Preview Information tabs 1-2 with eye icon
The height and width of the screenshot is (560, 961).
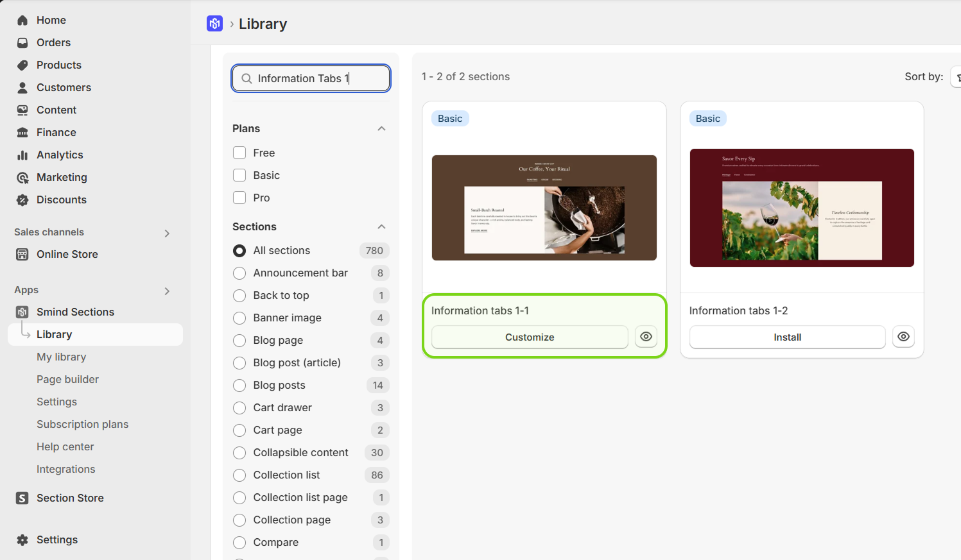coord(903,337)
